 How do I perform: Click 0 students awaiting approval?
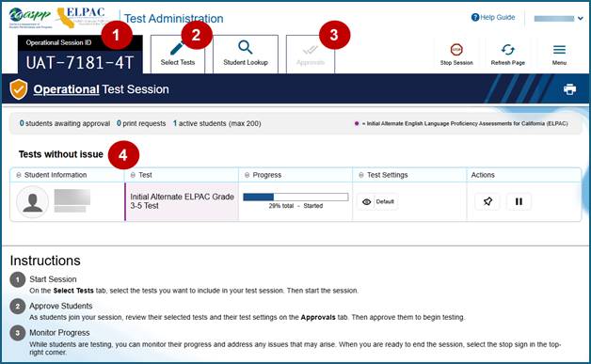pos(64,123)
